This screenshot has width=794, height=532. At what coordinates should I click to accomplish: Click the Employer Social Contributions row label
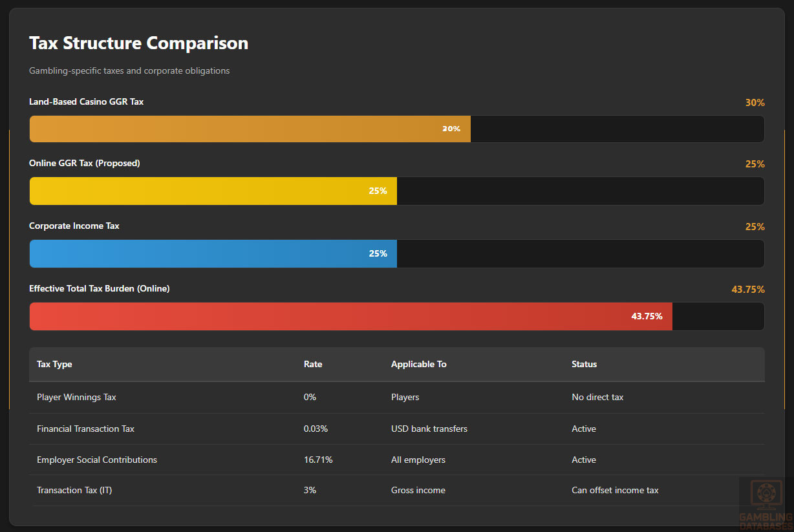coord(97,460)
